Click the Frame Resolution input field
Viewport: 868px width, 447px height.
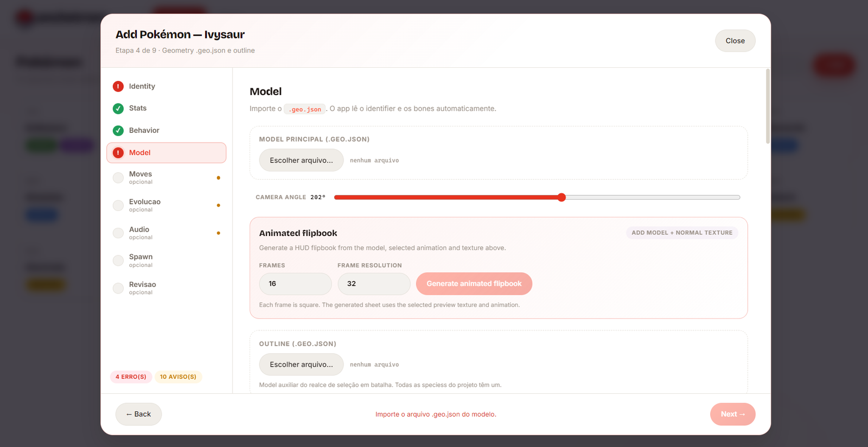tap(374, 284)
